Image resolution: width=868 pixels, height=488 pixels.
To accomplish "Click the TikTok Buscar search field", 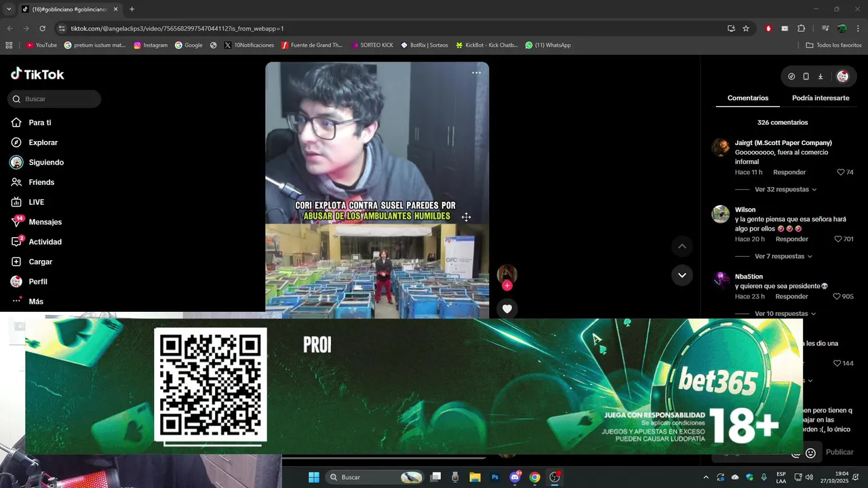I will click(x=54, y=99).
